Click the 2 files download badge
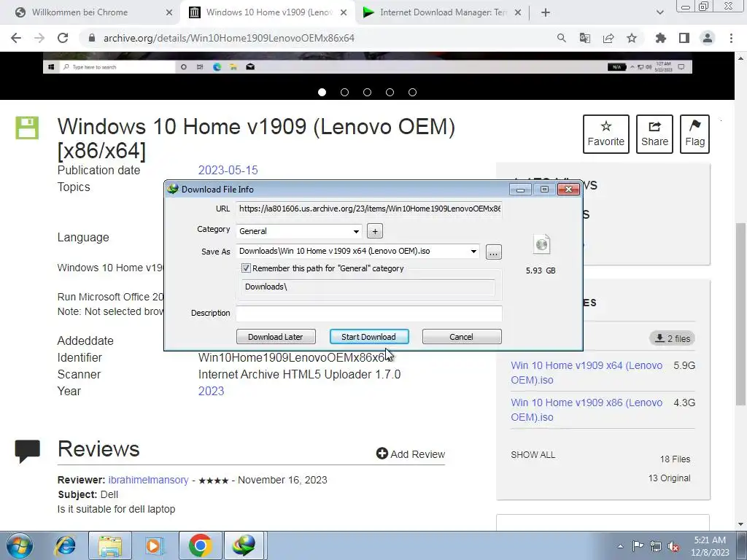The height and width of the screenshot is (560, 747). [x=672, y=338]
